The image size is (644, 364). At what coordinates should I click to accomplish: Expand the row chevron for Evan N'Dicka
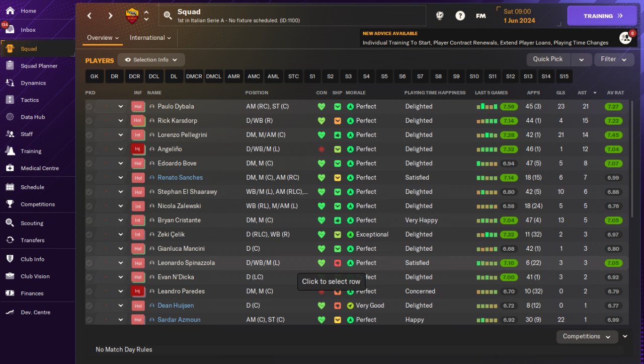(x=121, y=277)
